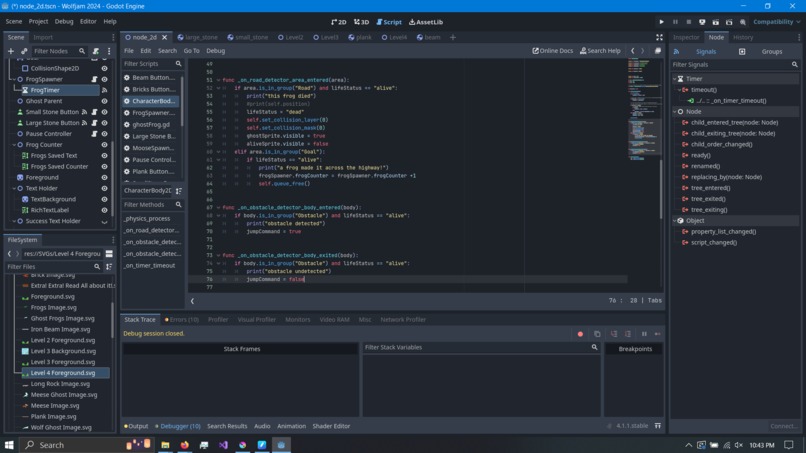Toggle scripts panel arrow

coord(192,301)
